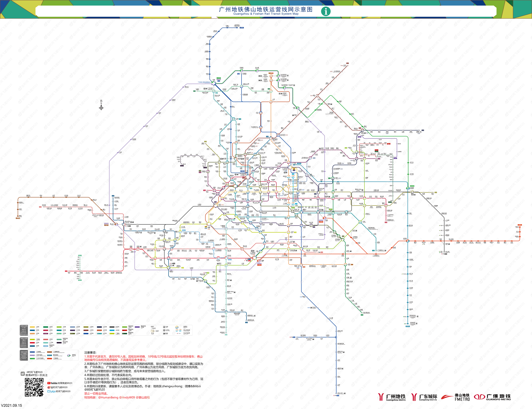
Task: Click the green 4号线 Guangzhou color swatch
Action: [x=46, y=327]
